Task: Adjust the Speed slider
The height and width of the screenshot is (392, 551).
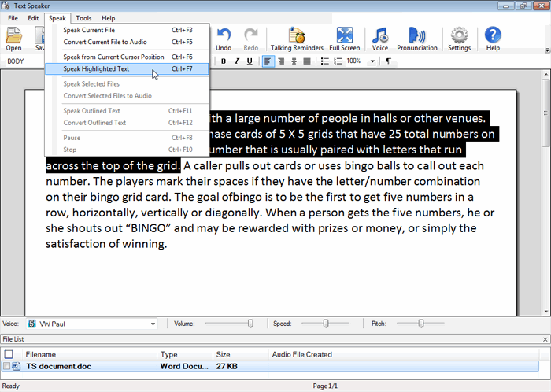Action: pyautogui.click(x=325, y=324)
